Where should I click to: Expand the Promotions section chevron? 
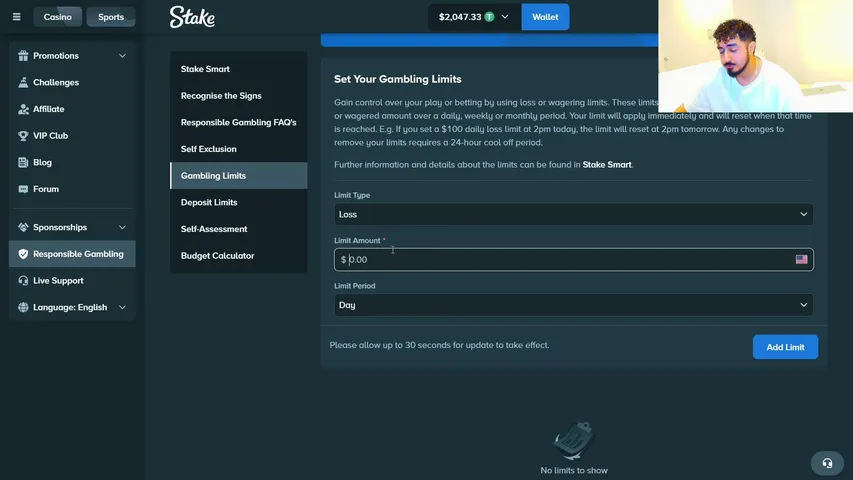(122, 56)
